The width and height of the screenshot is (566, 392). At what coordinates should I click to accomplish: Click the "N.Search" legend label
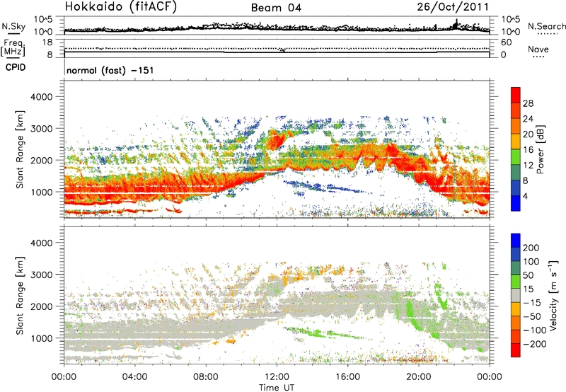click(x=546, y=26)
